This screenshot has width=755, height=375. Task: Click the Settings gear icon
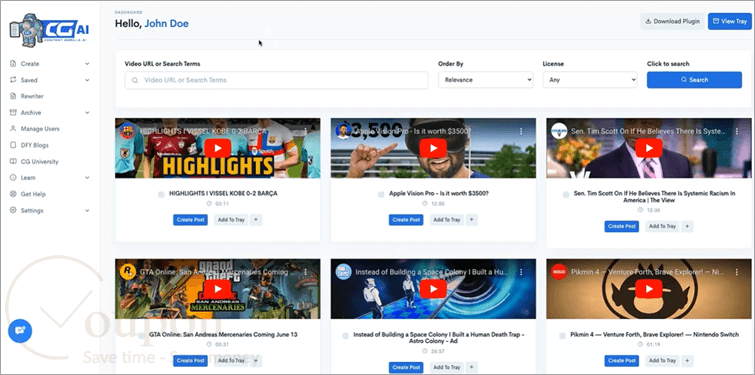13,210
